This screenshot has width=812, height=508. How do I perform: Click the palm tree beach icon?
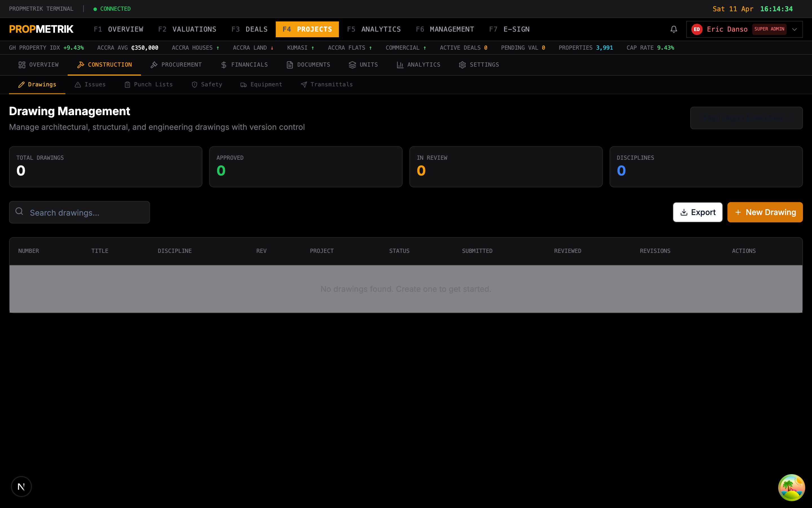point(791,487)
